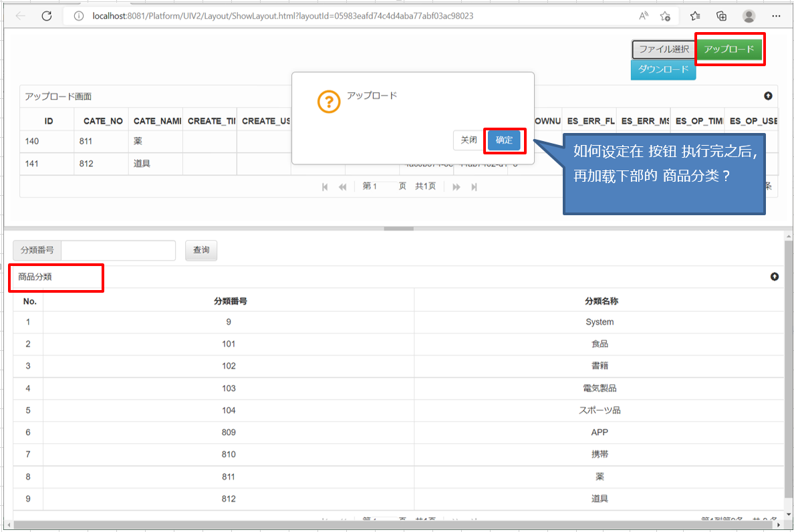
Task: Collapse the 商品分類 panel arrow
Action: click(774, 277)
